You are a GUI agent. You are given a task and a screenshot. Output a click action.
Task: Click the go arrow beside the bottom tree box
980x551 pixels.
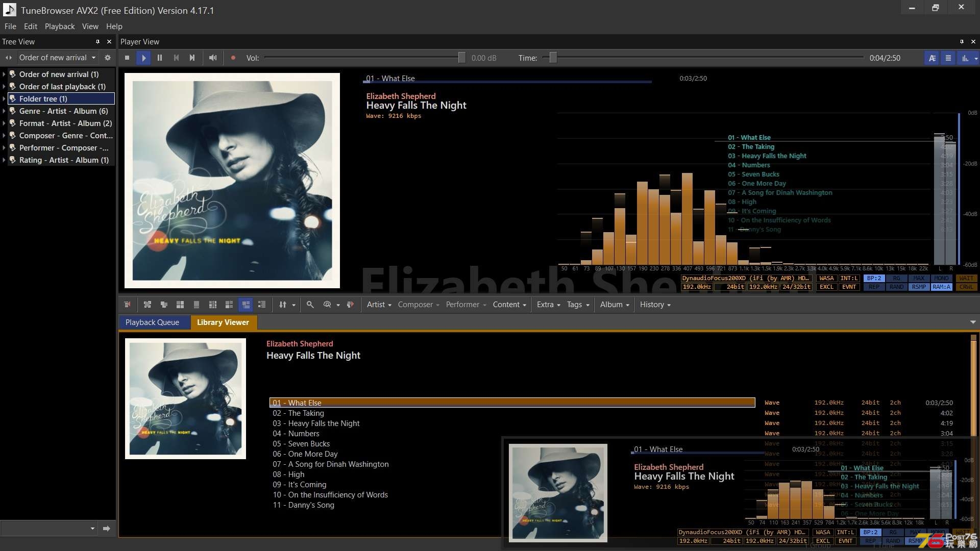click(107, 529)
